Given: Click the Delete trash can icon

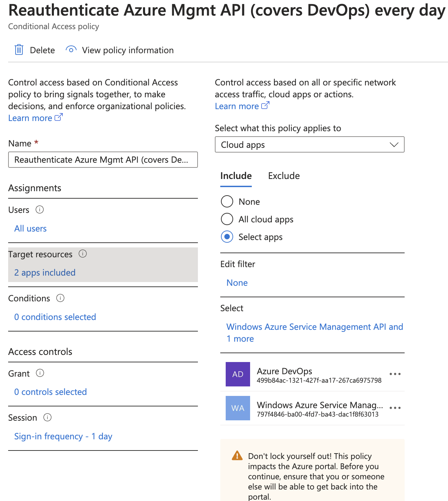Looking at the screenshot, I should pyautogui.click(x=19, y=50).
